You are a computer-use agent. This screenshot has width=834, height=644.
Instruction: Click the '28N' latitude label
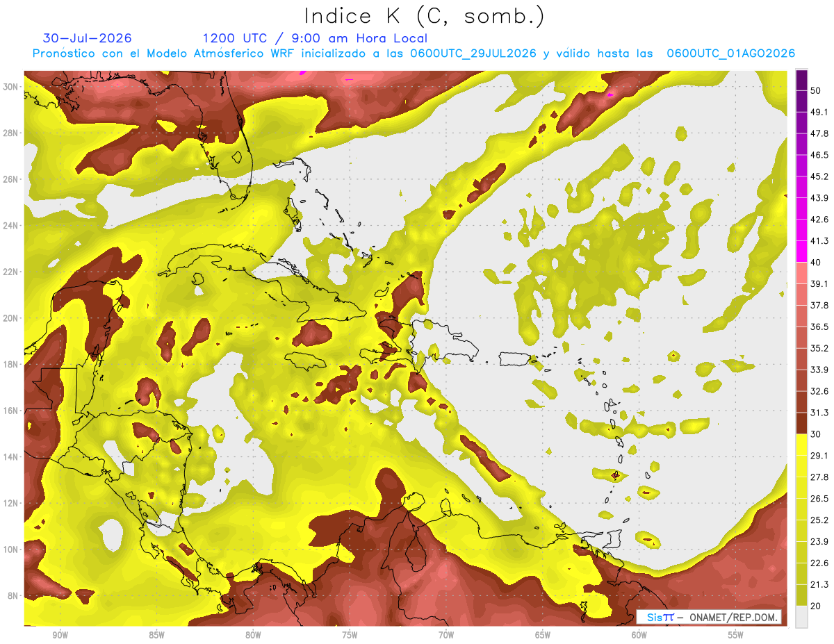click(x=10, y=133)
